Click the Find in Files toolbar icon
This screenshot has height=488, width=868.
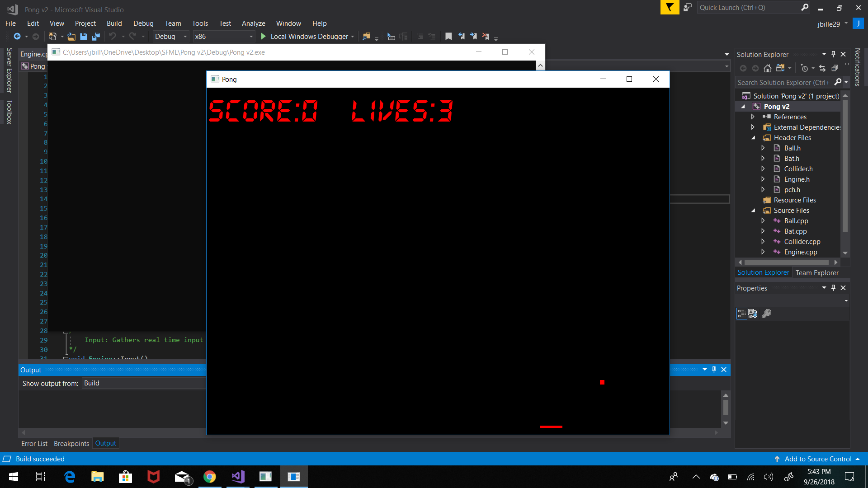[367, 37]
